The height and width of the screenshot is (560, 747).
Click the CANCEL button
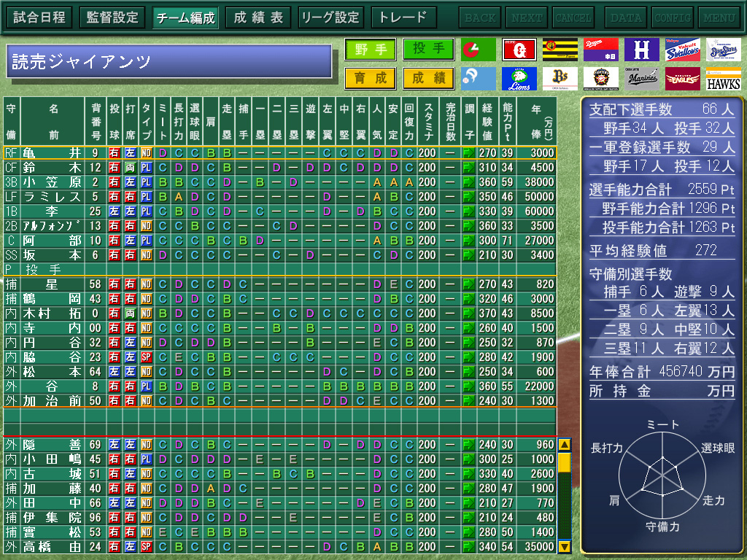(573, 17)
